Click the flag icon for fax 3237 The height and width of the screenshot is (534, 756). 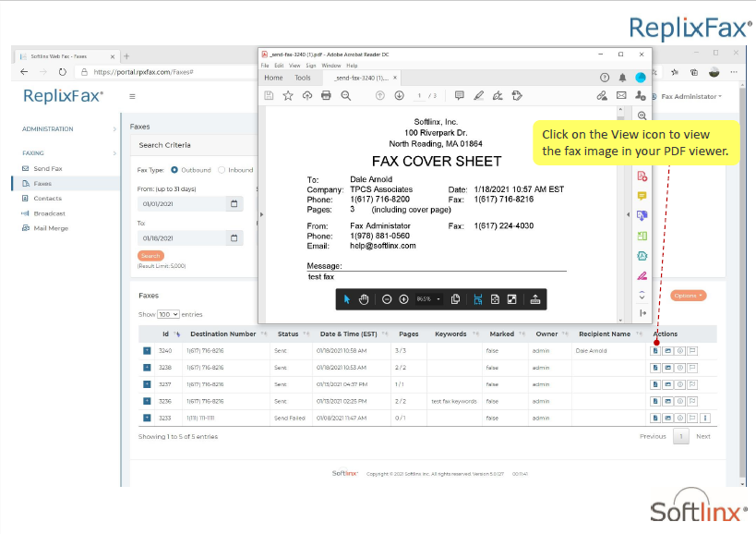click(x=693, y=383)
